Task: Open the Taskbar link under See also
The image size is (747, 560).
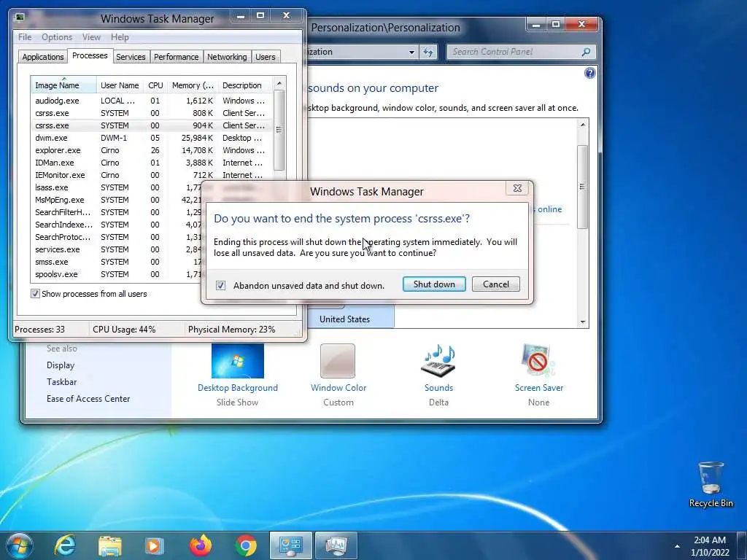Action: 61,382
